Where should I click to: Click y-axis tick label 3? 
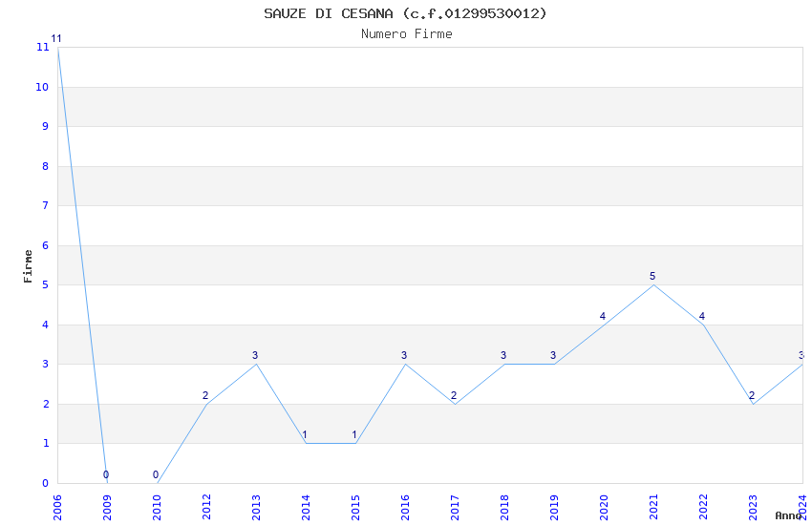[x=46, y=364]
